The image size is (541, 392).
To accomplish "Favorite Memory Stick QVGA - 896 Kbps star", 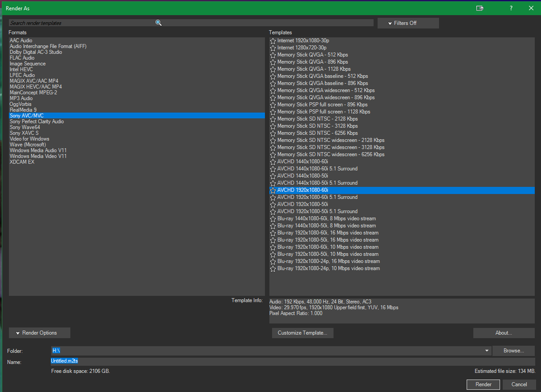I will (x=273, y=62).
